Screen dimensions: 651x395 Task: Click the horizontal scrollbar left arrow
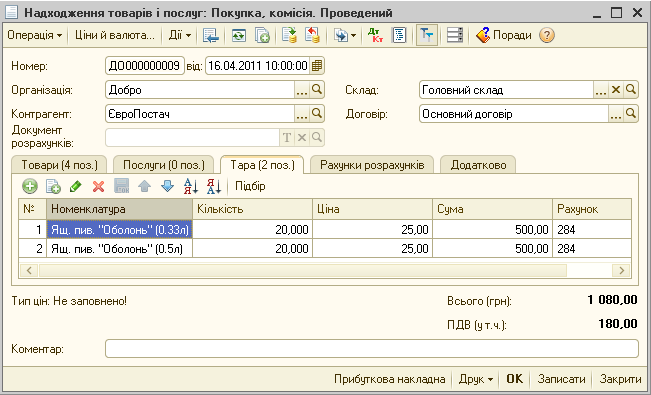click(x=29, y=270)
